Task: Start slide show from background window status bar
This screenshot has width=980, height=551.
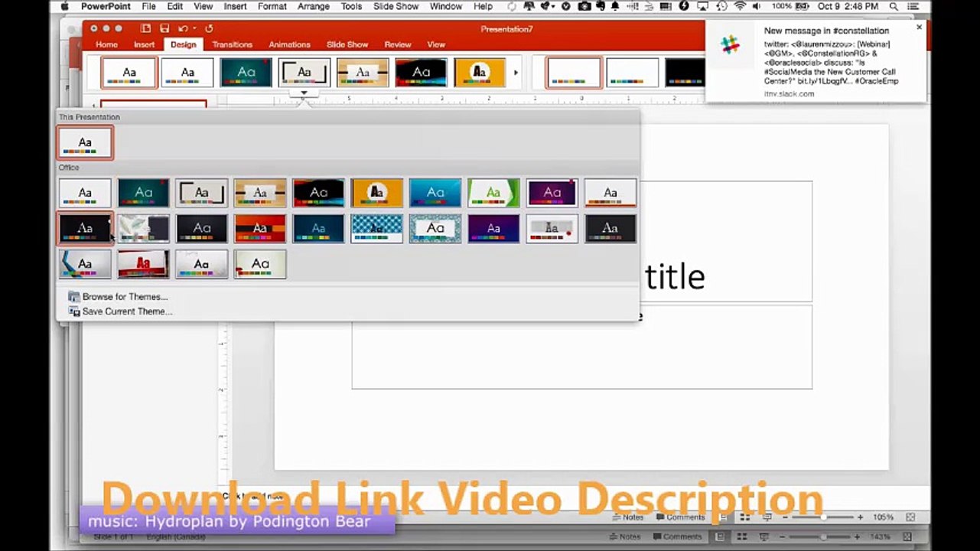Action: pos(766,536)
